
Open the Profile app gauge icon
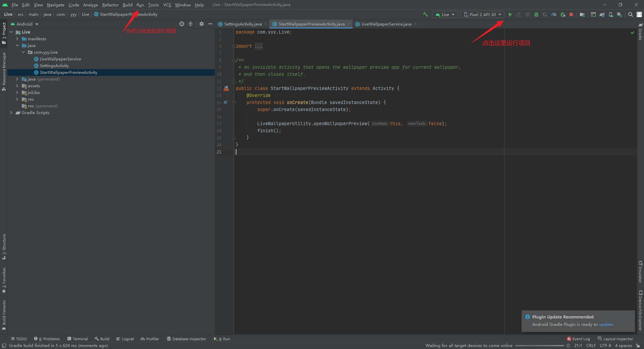(x=554, y=14)
